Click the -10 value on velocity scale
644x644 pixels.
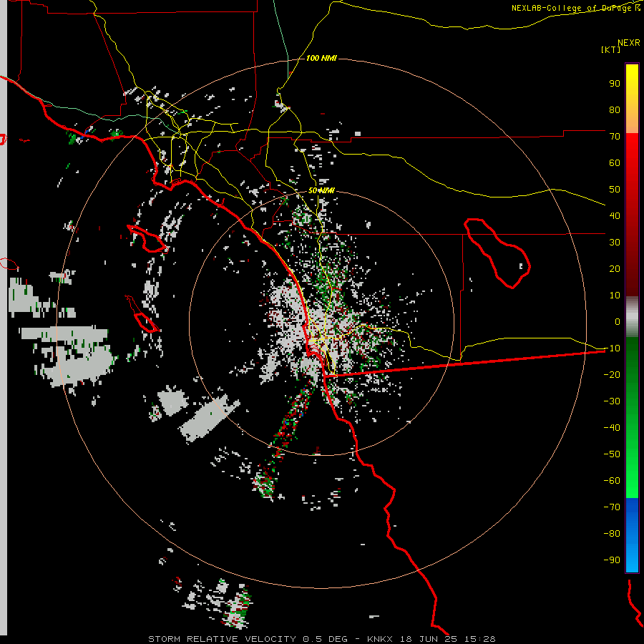[612, 348]
